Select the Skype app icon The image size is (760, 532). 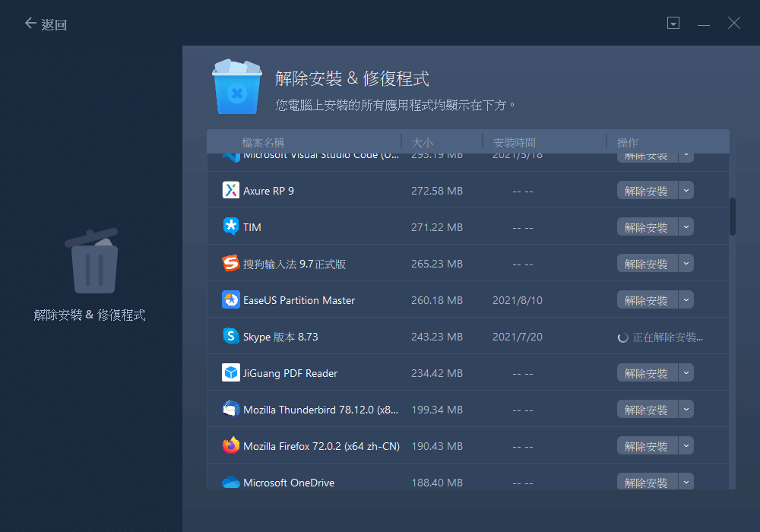(x=230, y=336)
